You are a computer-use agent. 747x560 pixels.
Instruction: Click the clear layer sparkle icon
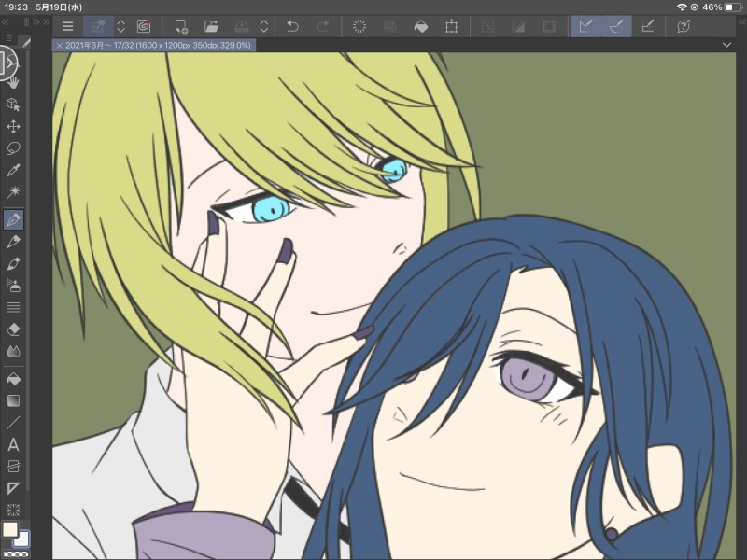click(359, 26)
